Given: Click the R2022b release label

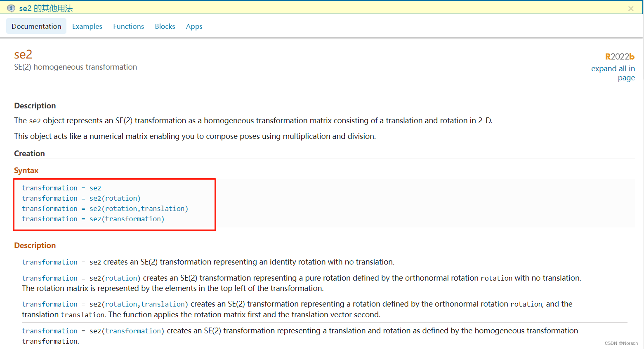Looking at the screenshot, I should coord(620,56).
